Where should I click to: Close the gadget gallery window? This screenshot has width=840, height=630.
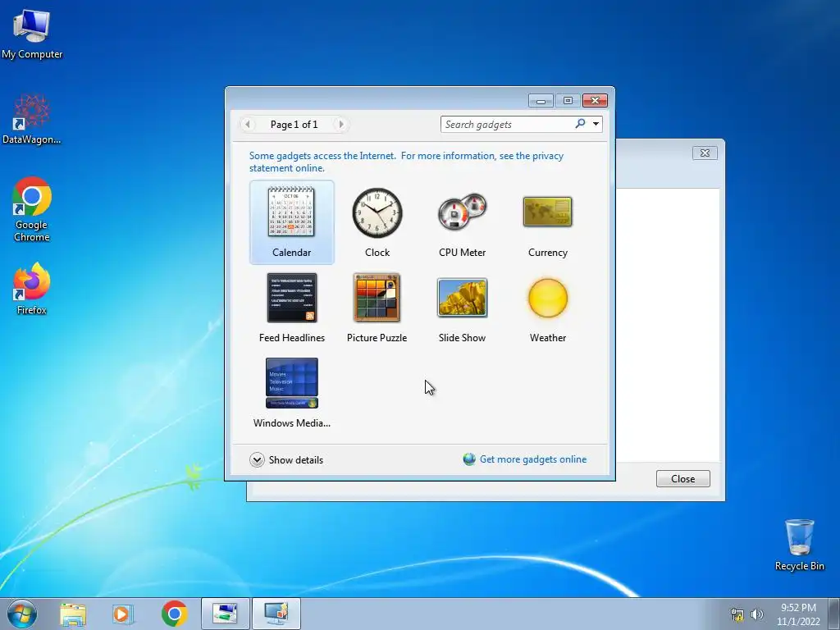(596, 101)
